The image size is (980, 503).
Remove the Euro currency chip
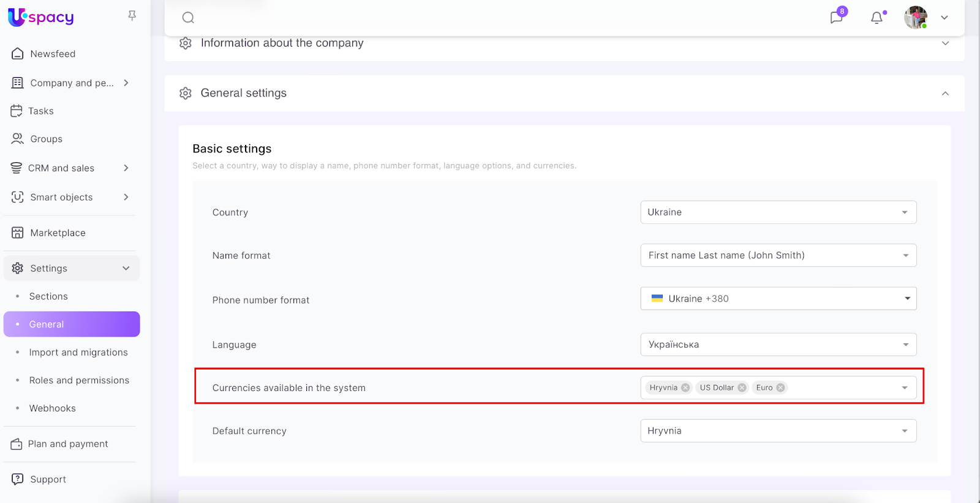pos(780,388)
